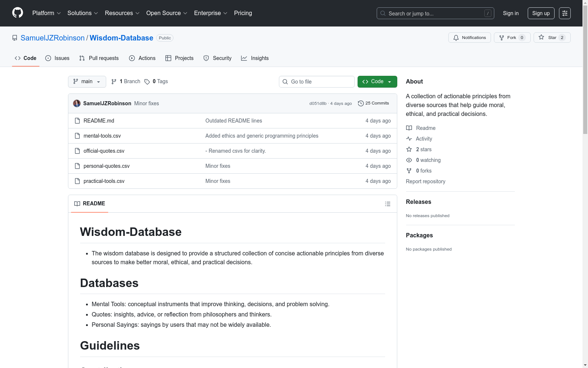
Task: Open the Security tab
Action: [x=218, y=58]
